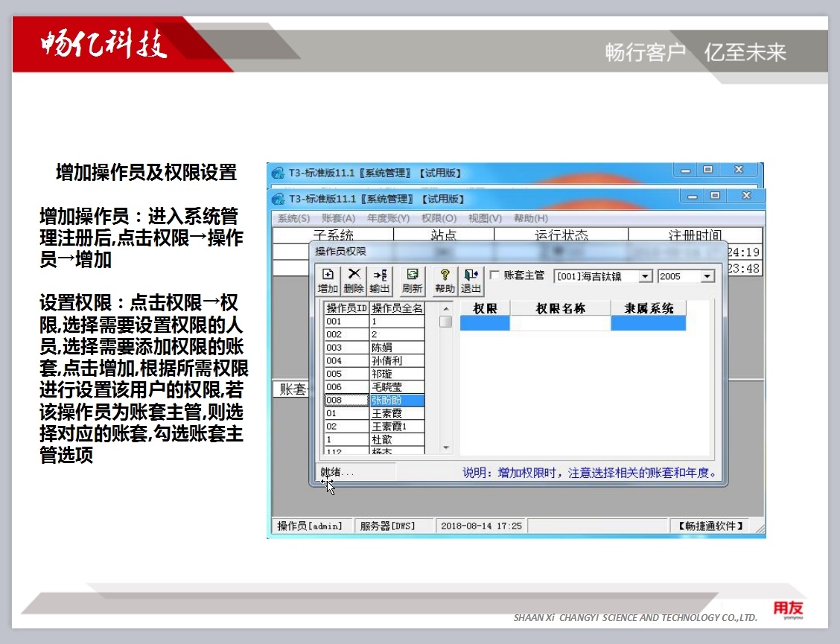Viewport: 840px width, 644px height.
Task: Click the operator list scroll up arrow
Action: coord(446,309)
